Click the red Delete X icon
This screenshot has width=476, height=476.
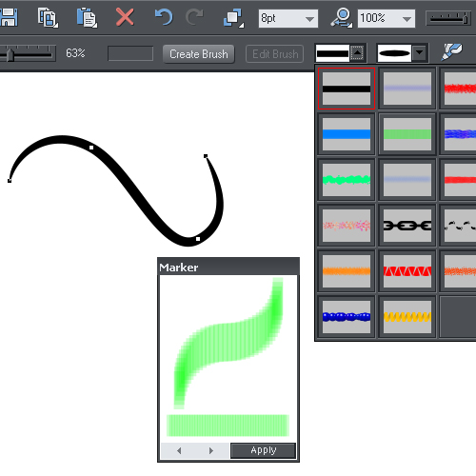[x=125, y=17]
